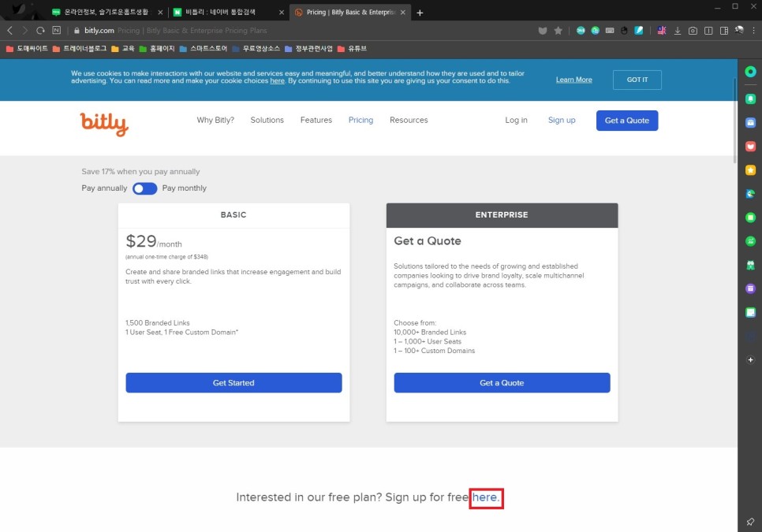Open the blue parrot translate sidebar icon
This screenshot has width=762, height=532.
point(750,194)
